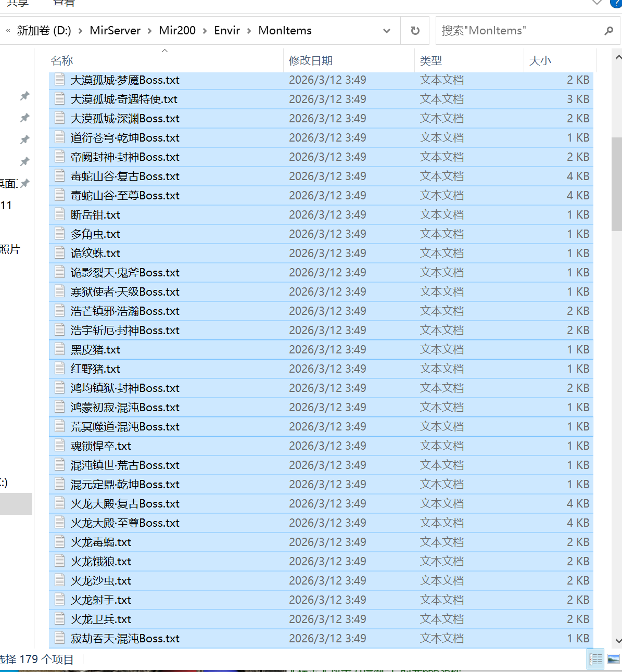Go to Mir200 in the breadcrumb
Screen dimensions: 622x672
tap(177, 31)
